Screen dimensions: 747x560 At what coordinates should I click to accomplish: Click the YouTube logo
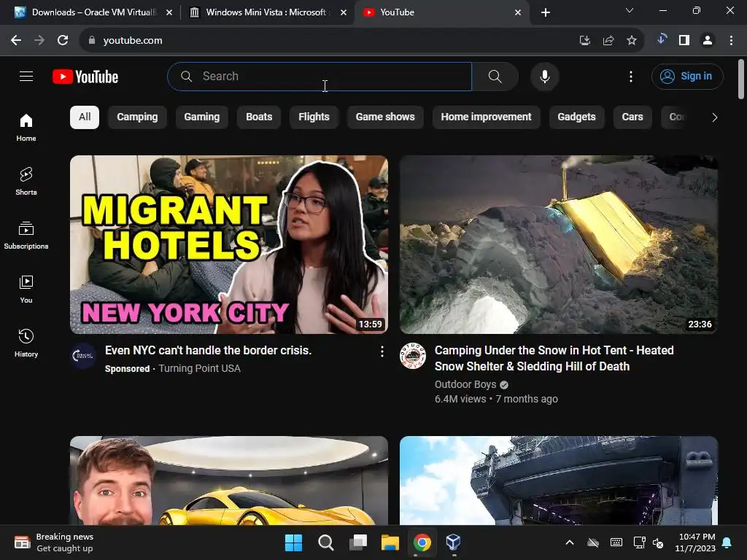[85, 77]
